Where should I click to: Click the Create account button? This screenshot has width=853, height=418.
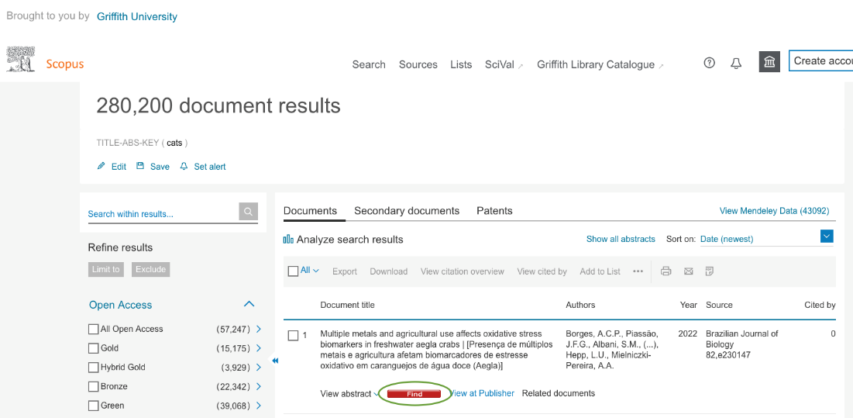[x=821, y=61]
